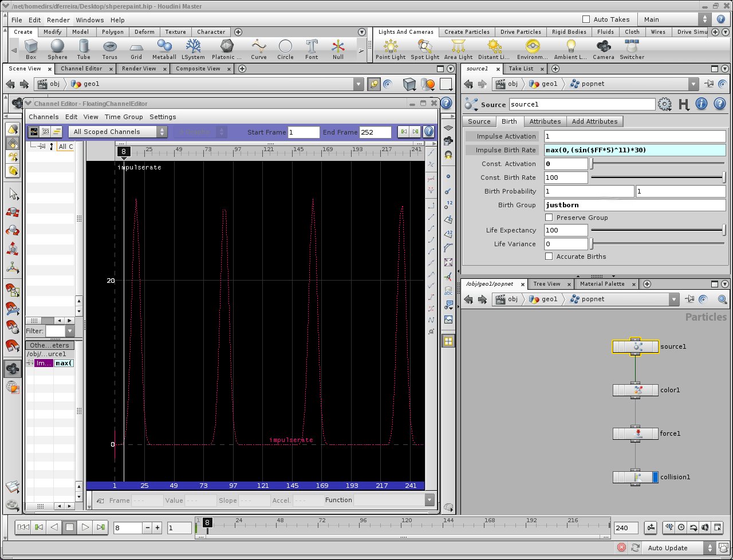Open the Channels menu in Channel Editor
Viewport: 733px width, 560px height.
click(x=44, y=117)
